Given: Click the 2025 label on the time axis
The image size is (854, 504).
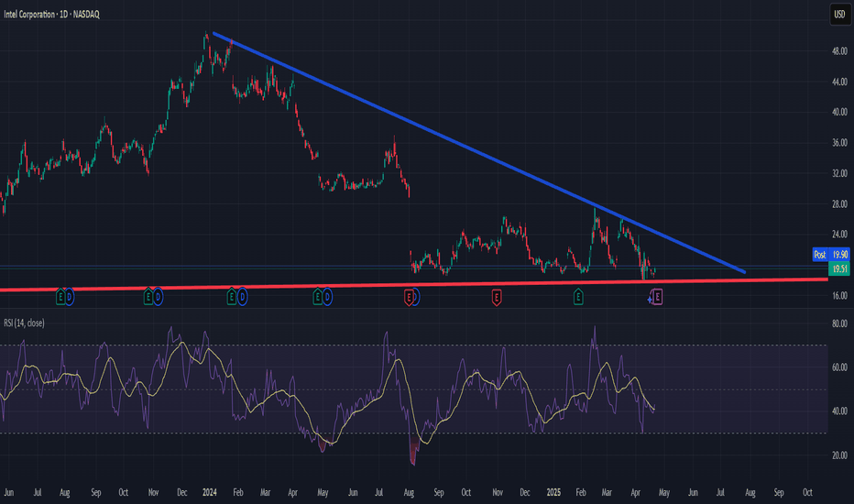Looking at the screenshot, I should coord(553,492).
